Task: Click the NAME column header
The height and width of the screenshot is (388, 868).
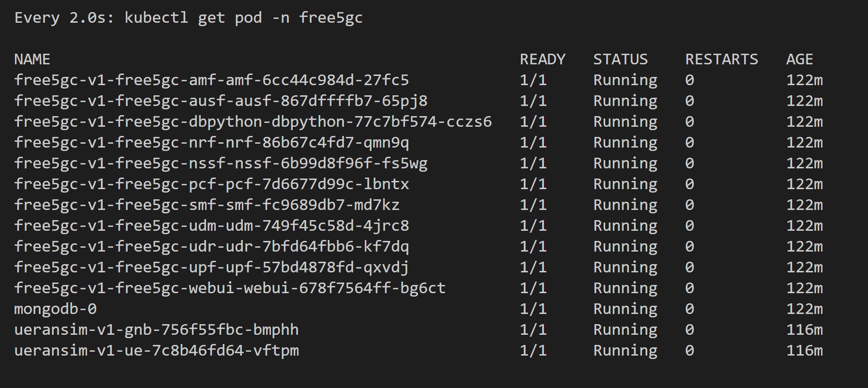Action: [32, 60]
